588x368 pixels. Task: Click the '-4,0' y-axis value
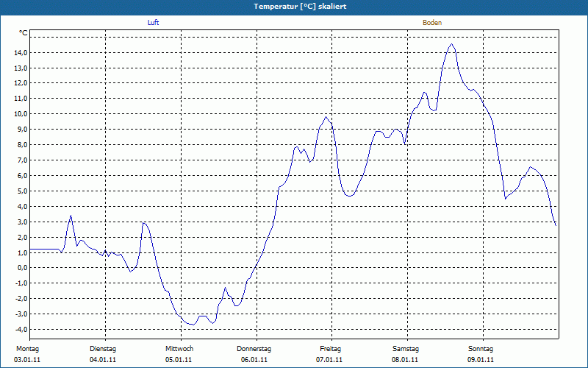click(x=22, y=329)
